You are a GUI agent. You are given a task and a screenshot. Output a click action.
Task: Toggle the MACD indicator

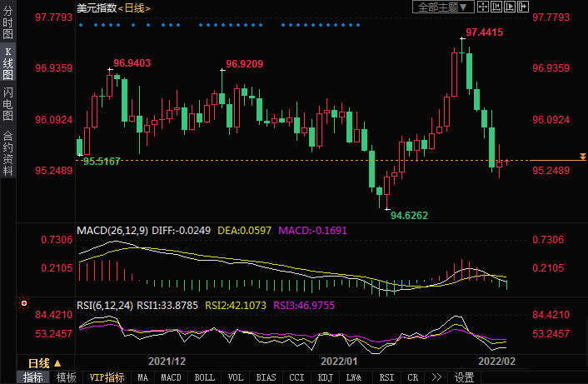point(170,377)
